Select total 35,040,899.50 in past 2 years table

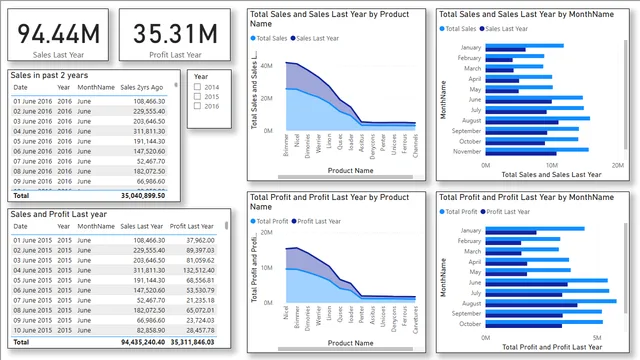coord(143,196)
